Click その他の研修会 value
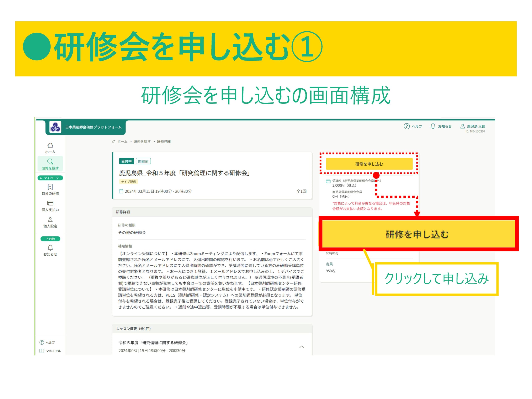 coord(132,233)
